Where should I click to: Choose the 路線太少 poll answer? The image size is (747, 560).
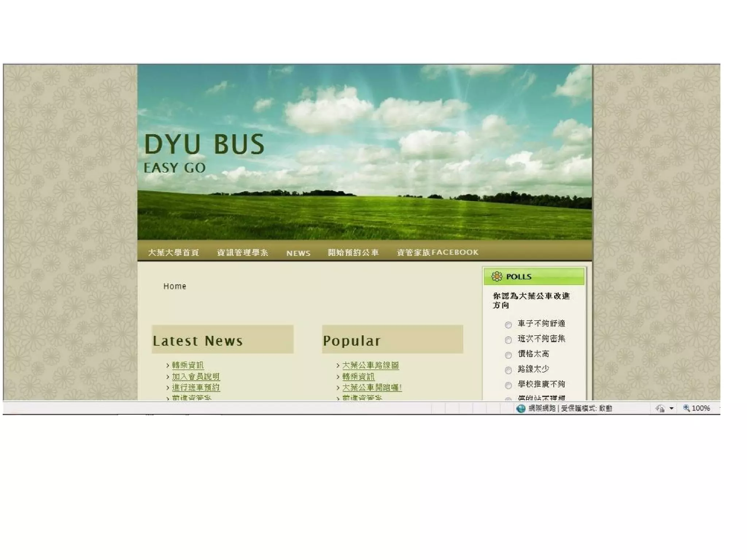[508, 370]
